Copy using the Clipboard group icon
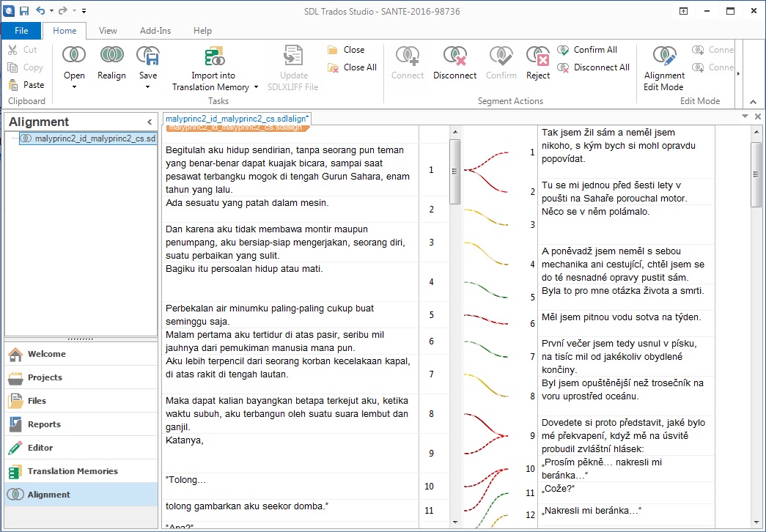The image size is (766, 532). (x=14, y=67)
